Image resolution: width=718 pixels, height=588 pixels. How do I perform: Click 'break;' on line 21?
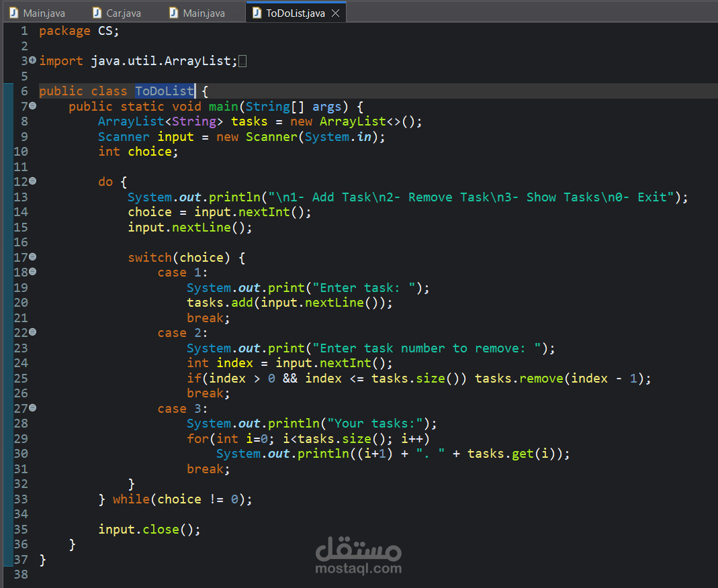click(208, 318)
